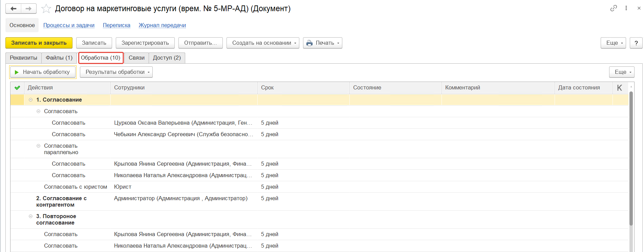Collapse the 'Согласовать параллельно' group
Image resolution: width=644 pixels, height=252 pixels.
tap(39, 146)
